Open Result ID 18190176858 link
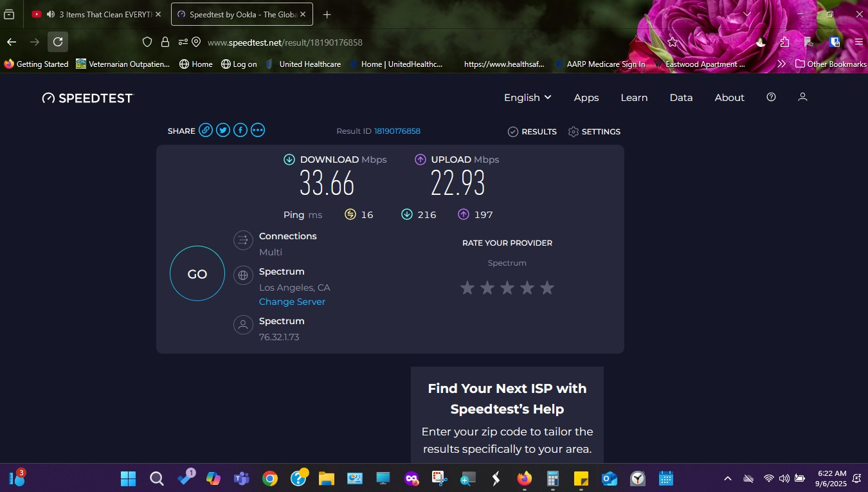The image size is (868, 492). click(x=397, y=131)
